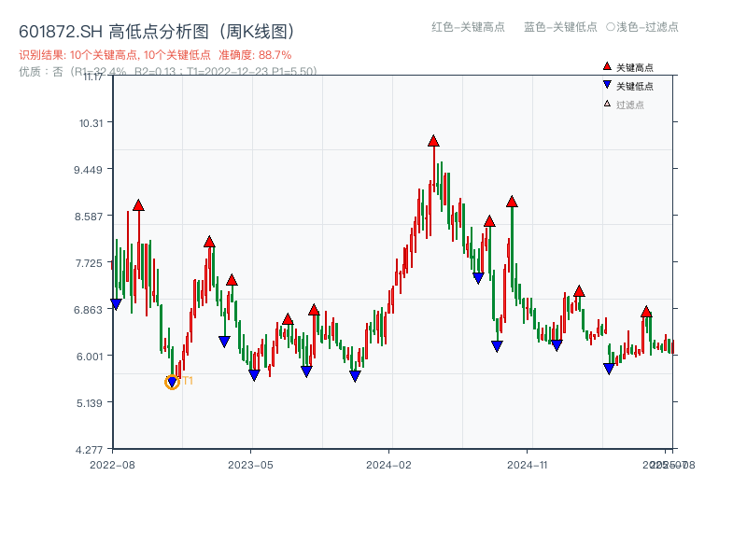
Task: Click the first red triangle near 2022-08
Action: pos(138,206)
